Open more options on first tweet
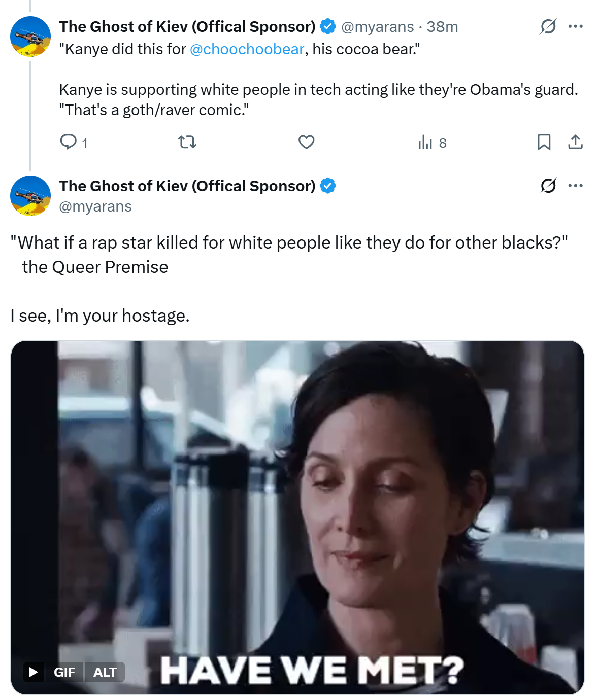The width and height of the screenshot is (598, 700). (x=575, y=26)
